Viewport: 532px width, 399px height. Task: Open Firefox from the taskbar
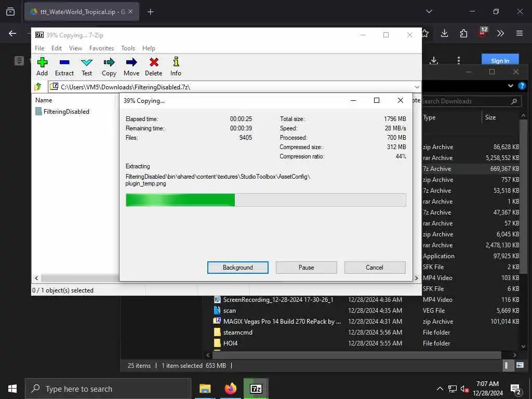pyautogui.click(x=230, y=389)
